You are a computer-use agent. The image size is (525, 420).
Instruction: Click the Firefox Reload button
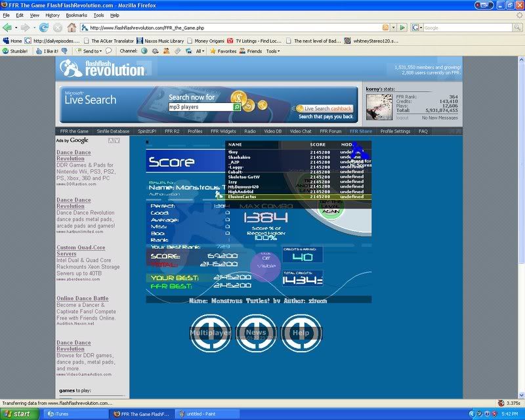44,28
